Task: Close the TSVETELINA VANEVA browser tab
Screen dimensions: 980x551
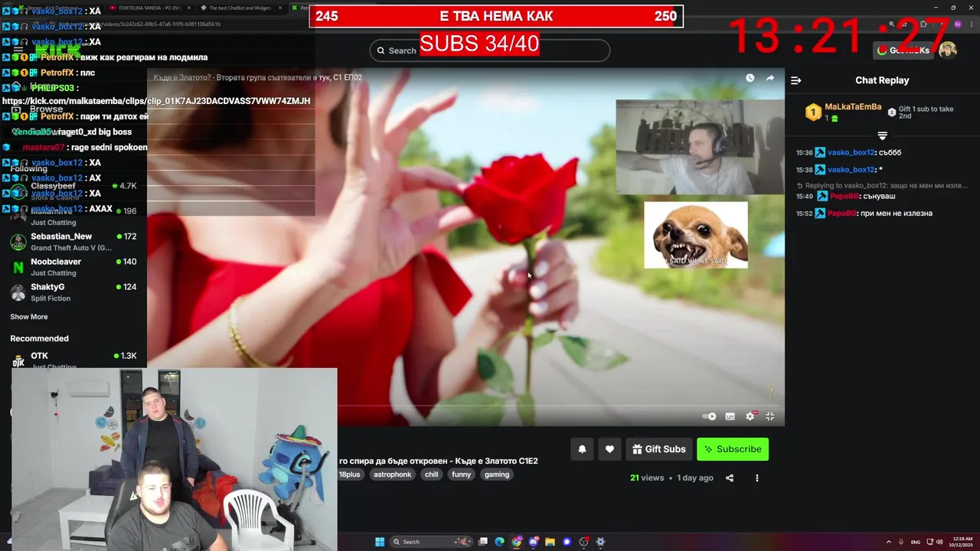Action: click(x=188, y=8)
